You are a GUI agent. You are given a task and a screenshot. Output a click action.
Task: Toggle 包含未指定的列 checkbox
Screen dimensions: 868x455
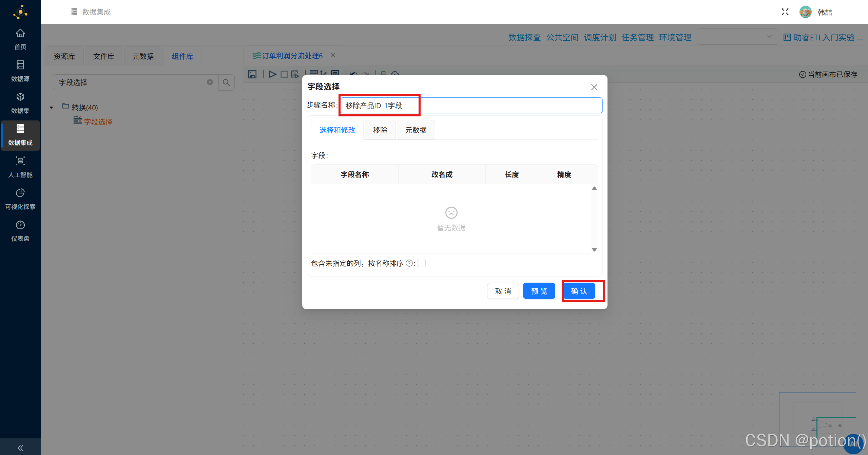422,263
